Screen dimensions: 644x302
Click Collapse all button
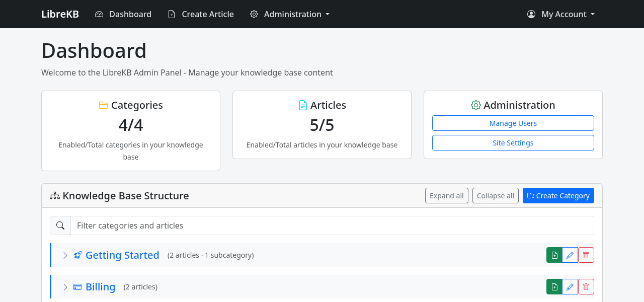click(496, 196)
